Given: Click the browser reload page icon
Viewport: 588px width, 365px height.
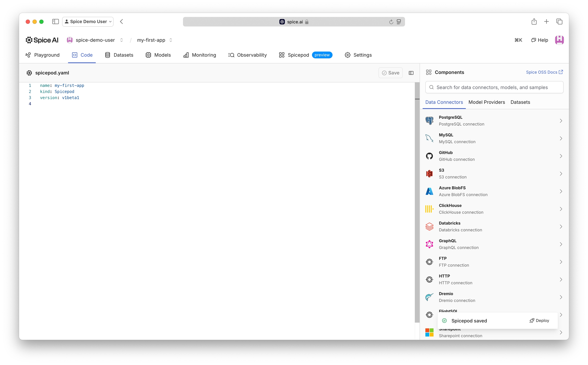Looking at the screenshot, I should click(391, 22).
